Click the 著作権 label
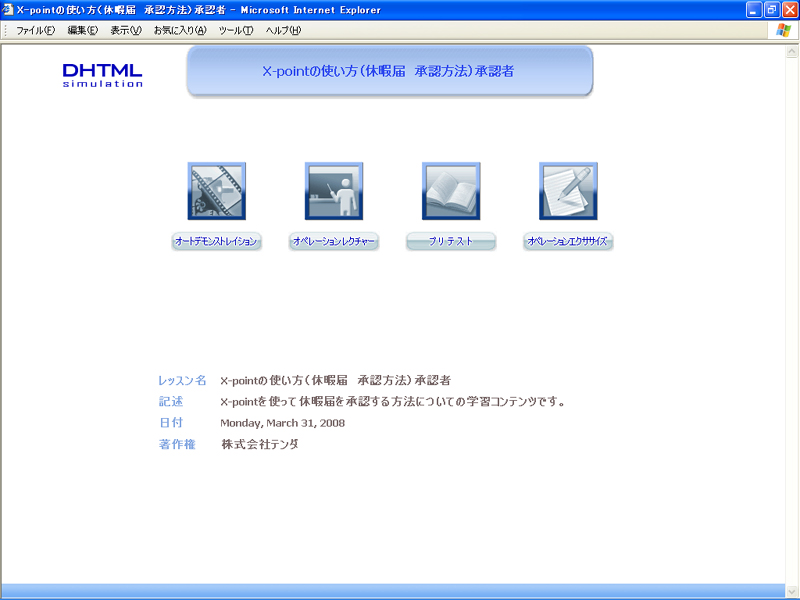The height and width of the screenshot is (600, 800). 177,444
